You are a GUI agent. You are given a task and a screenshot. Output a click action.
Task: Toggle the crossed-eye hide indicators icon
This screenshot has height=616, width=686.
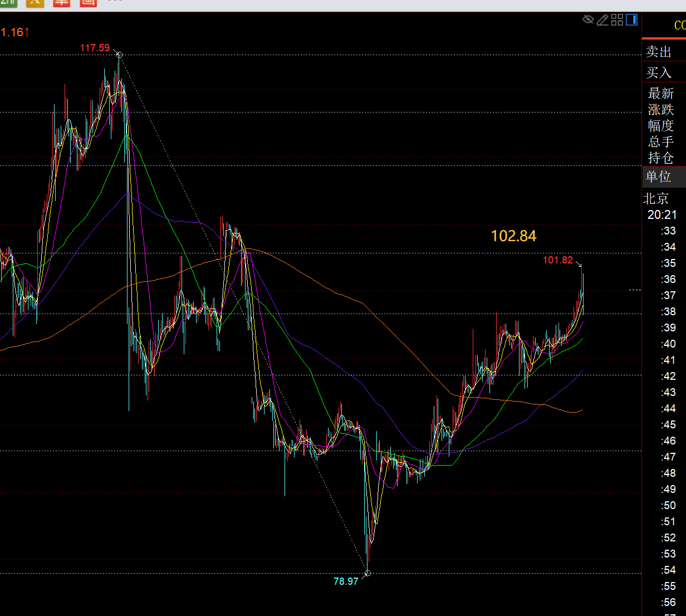pos(588,20)
